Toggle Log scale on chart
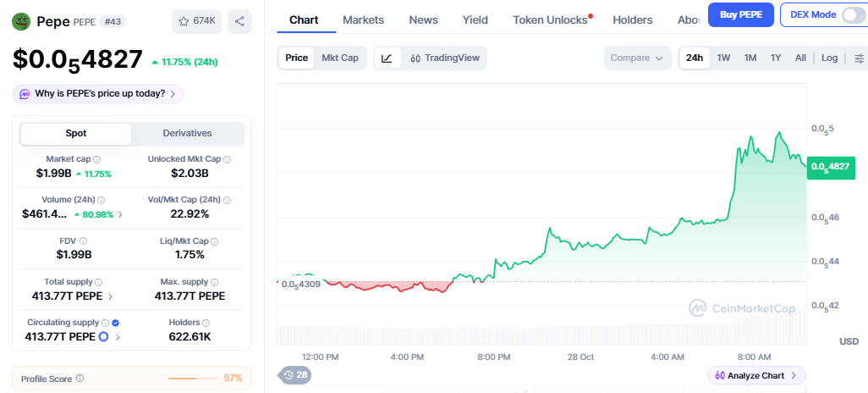Viewport: 868px width, 393px height. pos(829,58)
